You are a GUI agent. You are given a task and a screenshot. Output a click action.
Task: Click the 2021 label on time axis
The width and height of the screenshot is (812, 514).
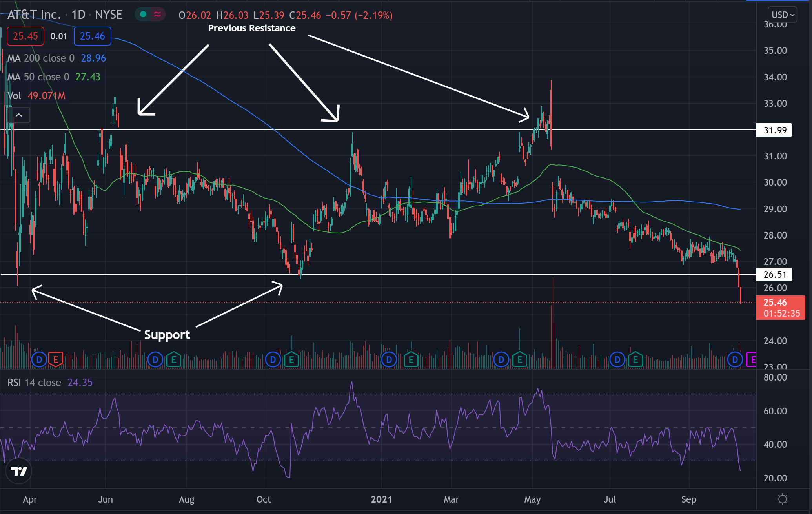click(x=381, y=499)
